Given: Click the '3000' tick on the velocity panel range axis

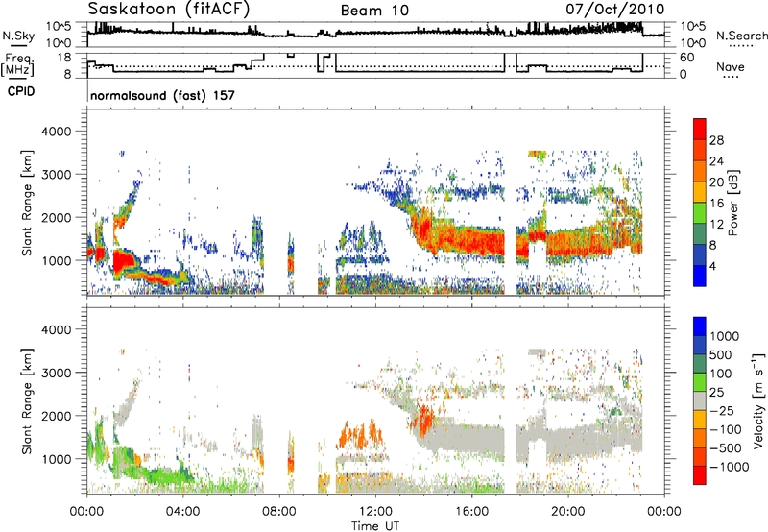Looking at the screenshot, I should pos(56,373).
